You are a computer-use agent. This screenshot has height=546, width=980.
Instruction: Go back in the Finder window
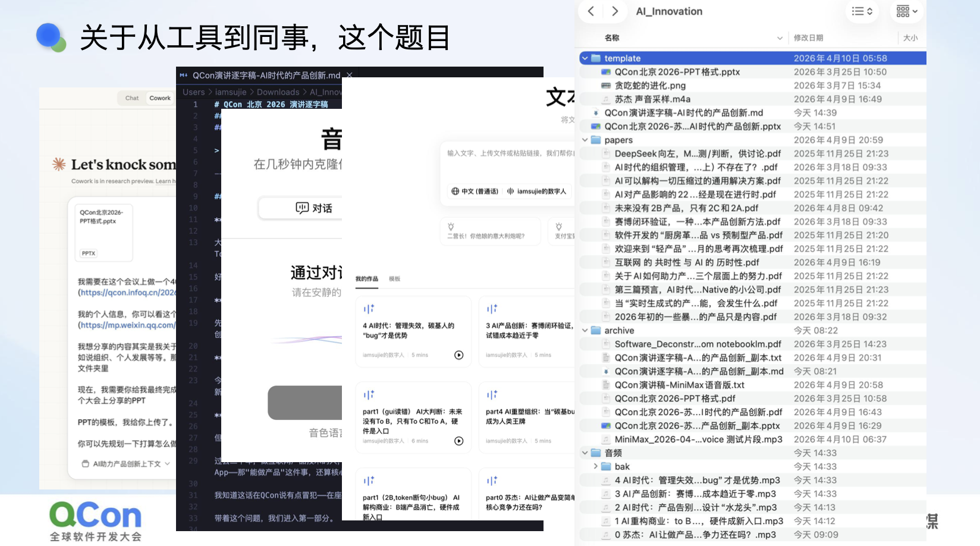click(x=590, y=11)
